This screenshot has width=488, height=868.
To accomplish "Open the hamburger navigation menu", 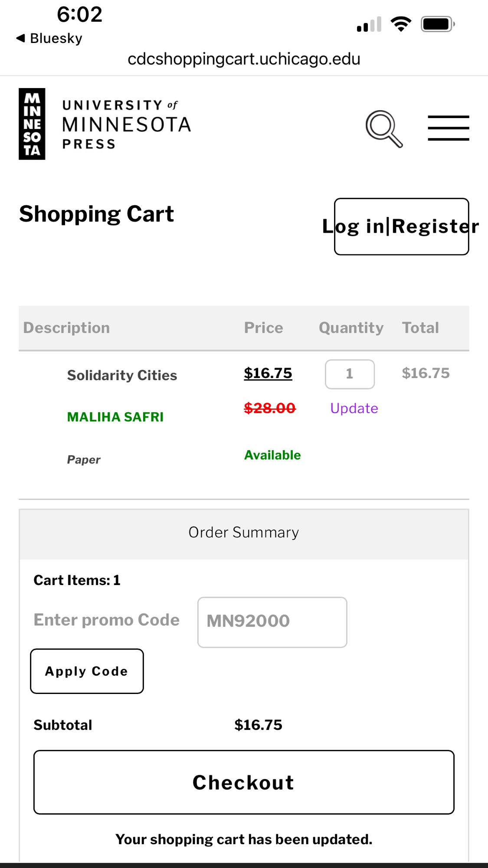I will [x=448, y=128].
